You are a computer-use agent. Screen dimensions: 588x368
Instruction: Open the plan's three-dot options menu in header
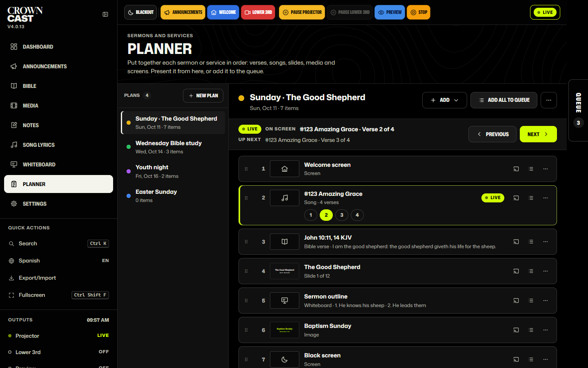(x=549, y=100)
